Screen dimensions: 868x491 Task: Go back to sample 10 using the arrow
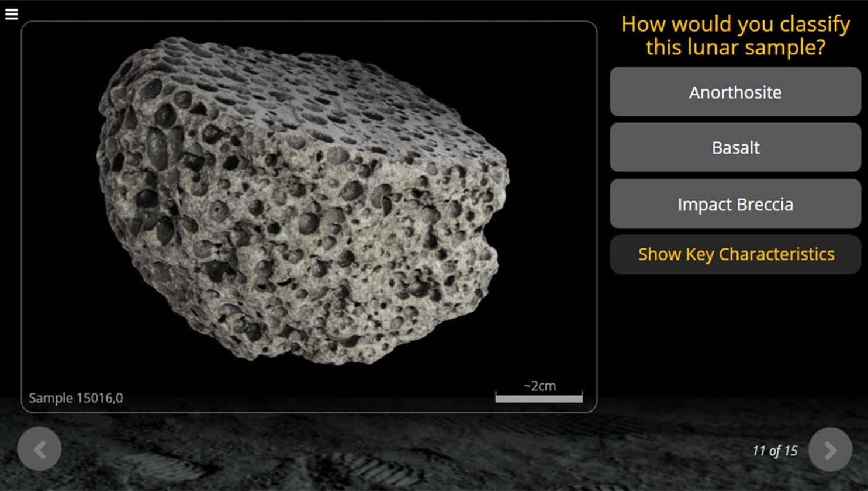(x=39, y=448)
